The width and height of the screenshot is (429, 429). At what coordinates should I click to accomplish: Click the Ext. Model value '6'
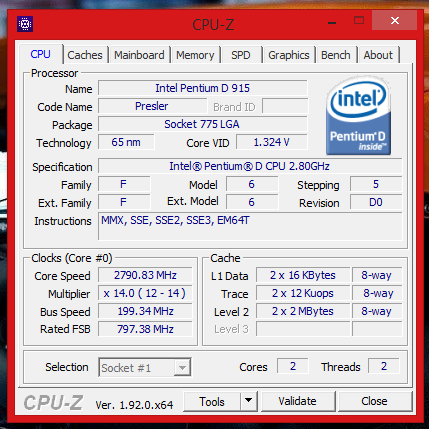pos(252,202)
